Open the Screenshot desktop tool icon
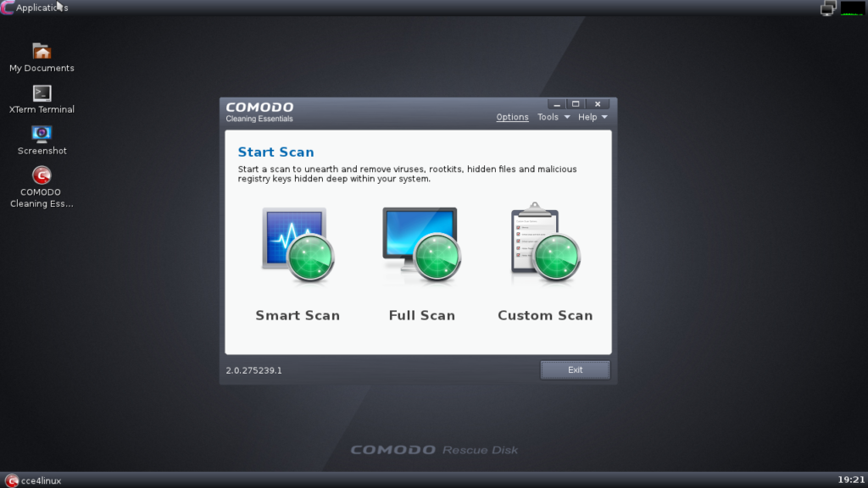868x488 pixels. point(42,141)
